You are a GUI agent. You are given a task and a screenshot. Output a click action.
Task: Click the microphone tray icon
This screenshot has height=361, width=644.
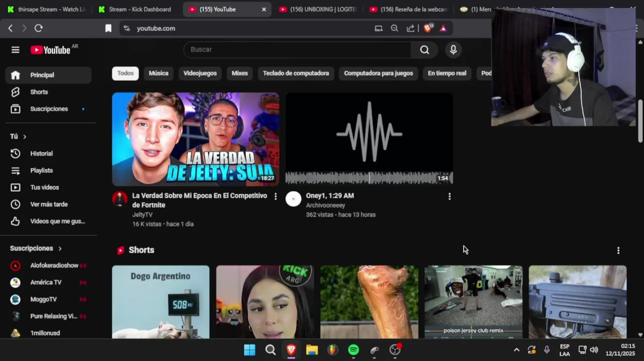point(547,350)
